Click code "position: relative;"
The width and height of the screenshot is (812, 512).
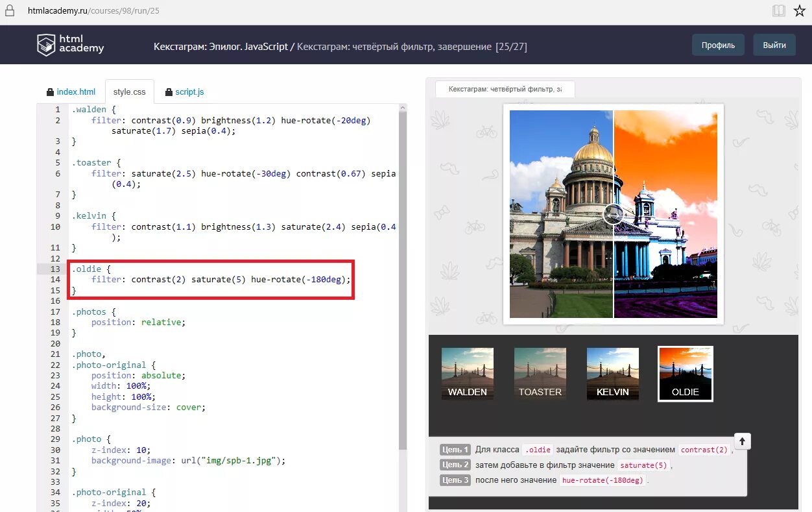(x=138, y=322)
